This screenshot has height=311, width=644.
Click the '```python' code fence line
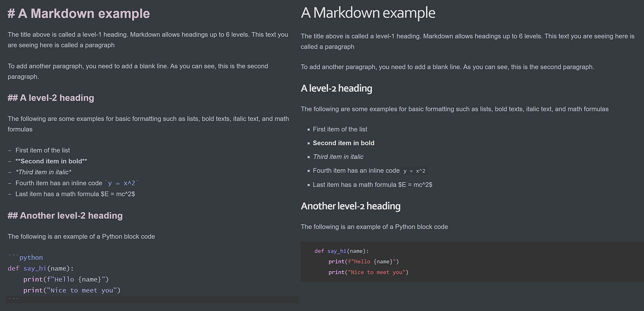[24, 257]
